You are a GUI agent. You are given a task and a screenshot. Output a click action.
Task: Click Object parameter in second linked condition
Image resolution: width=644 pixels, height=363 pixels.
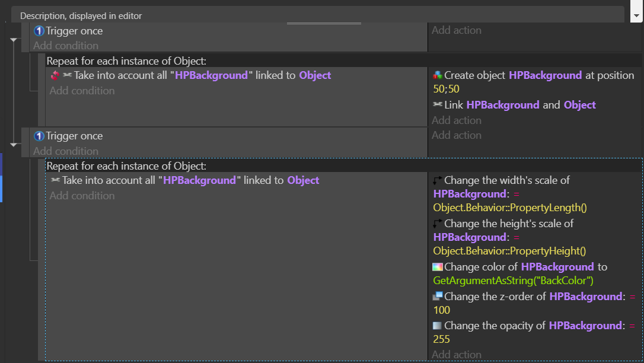pyautogui.click(x=303, y=180)
